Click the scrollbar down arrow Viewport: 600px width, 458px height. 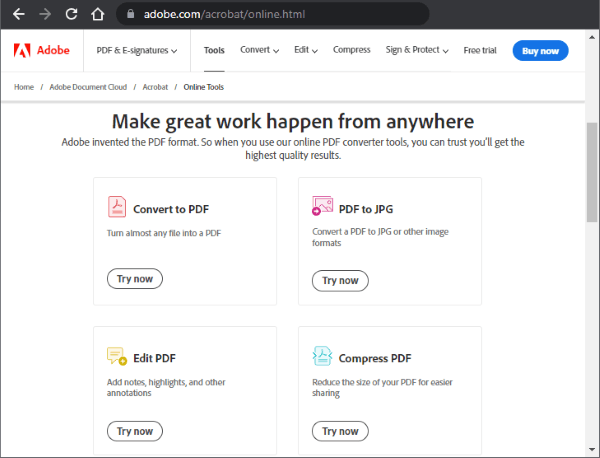click(x=592, y=450)
